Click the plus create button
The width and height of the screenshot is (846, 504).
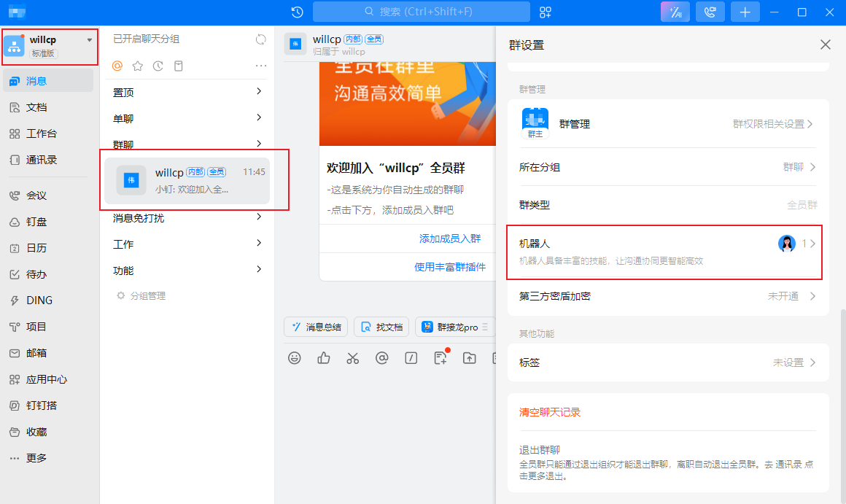745,12
